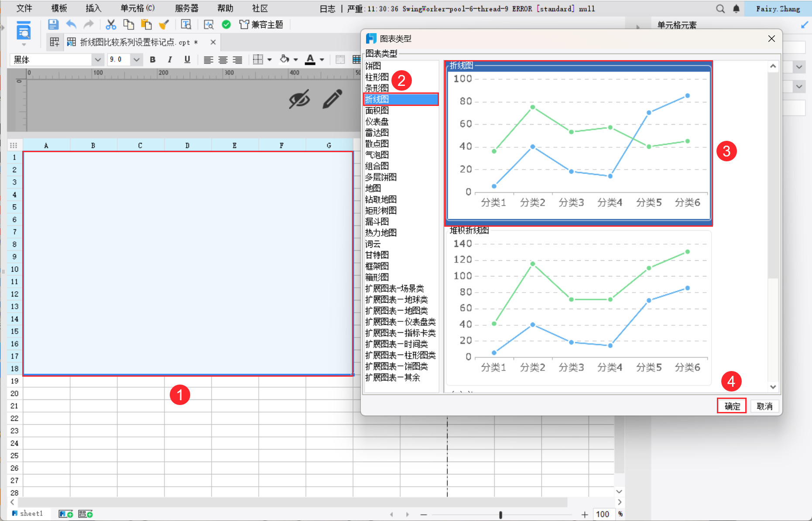Expand the font size 9.0 dropdown
The width and height of the screenshot is (812, 521).
pos(137,60)
